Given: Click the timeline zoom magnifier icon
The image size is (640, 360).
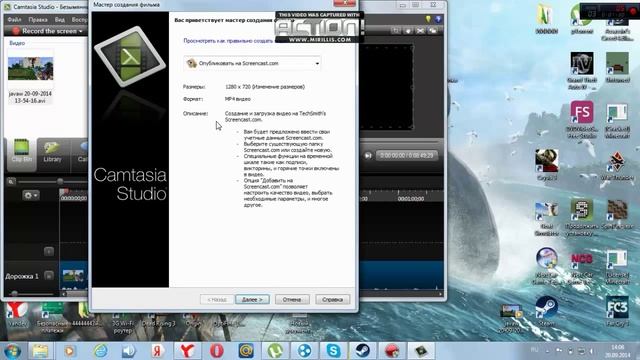Looking at the screenshot, I should [x=11, y=182].
